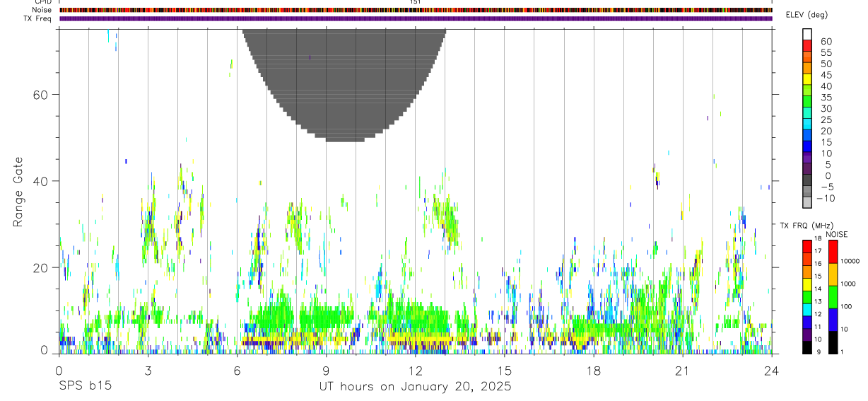Click the 'Noise' strip label at top left
Image resolution: width=868 pixels, height=401 pixels.
pyautogui.click(x=42, y=10)
